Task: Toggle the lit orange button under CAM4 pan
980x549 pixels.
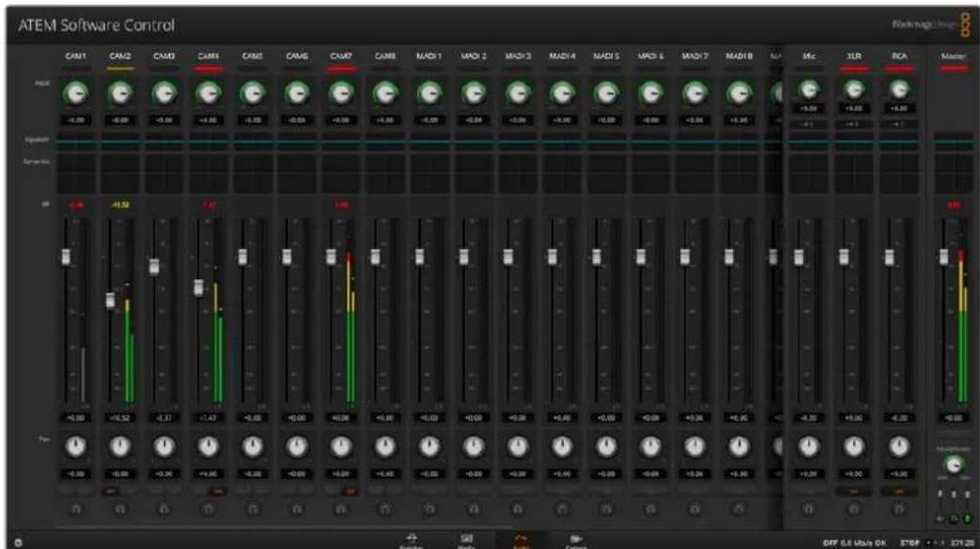Action: point(217,492)
